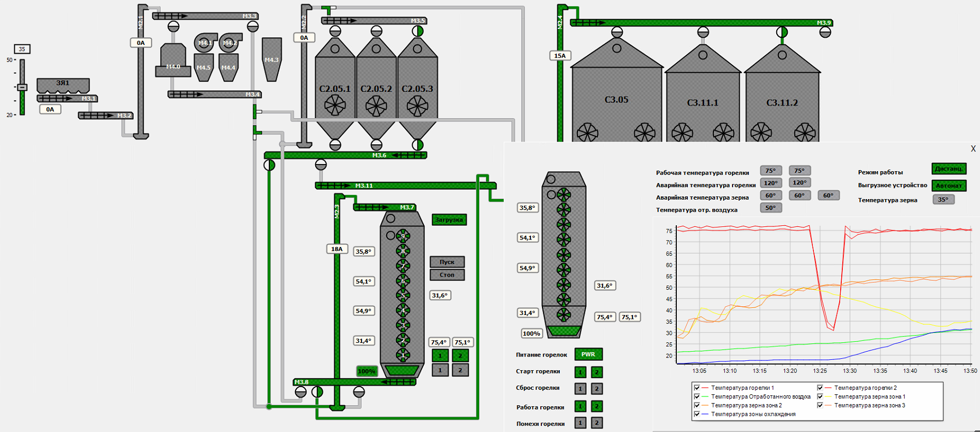The height and width of the screenshot is (432, 980).
Task: Click the M4.3 bin
Action: point(271,59)
